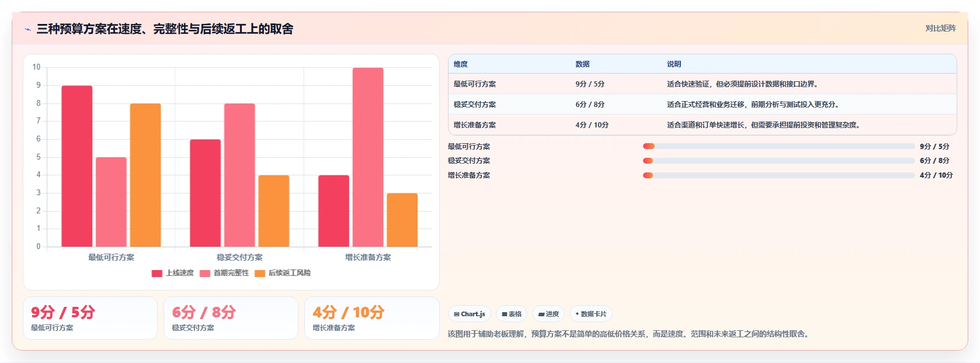Click the 后续返工风险 bar for 最低可行方案
This screenshot has height=363, width=980.
tap(145, 175)
